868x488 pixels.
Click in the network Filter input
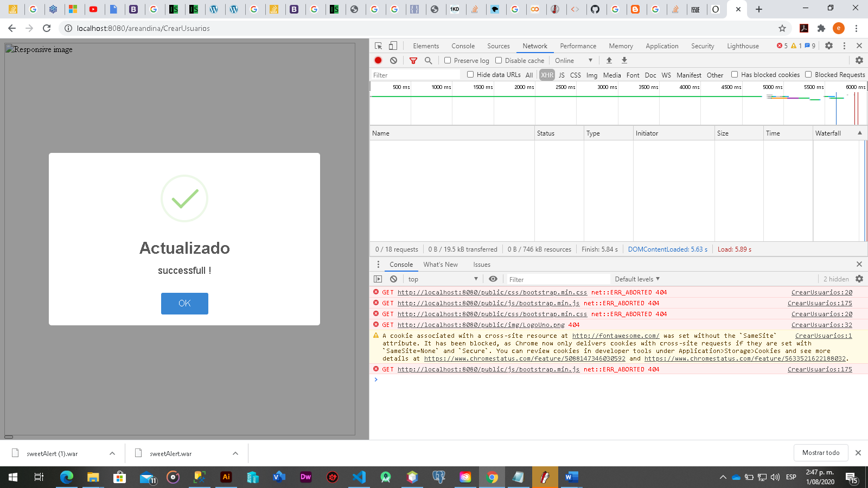[x=416, y=75]
